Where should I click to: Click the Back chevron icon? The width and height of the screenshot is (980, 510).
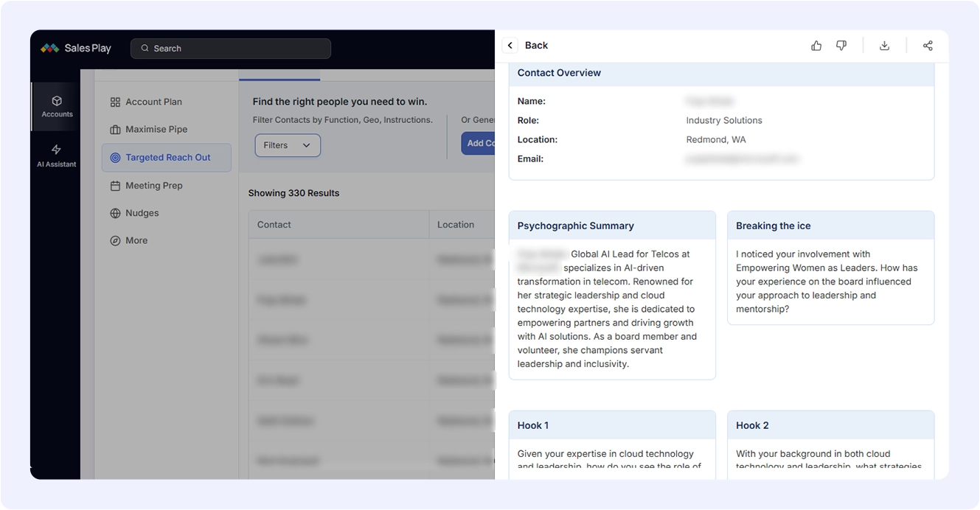point(510,46)
